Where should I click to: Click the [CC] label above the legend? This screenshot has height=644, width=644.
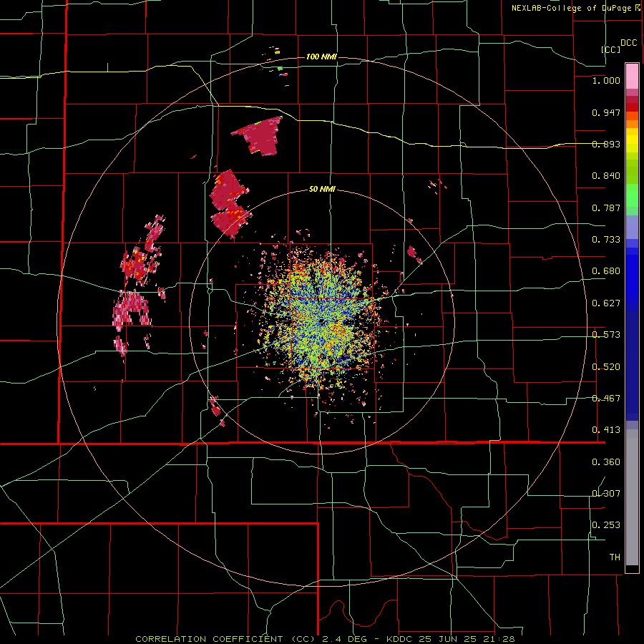(610, 49)
